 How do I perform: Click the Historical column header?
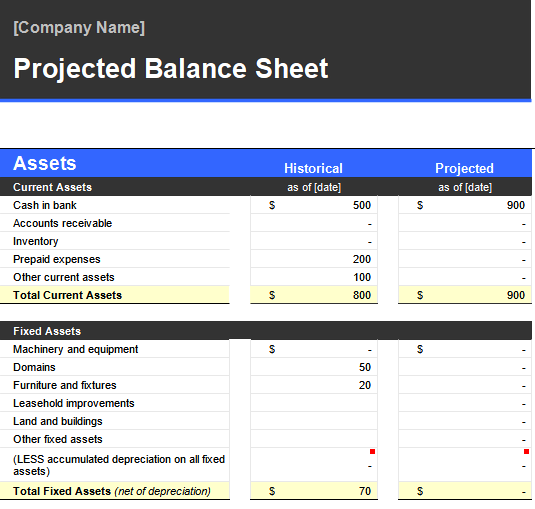(x=313, y=168)
